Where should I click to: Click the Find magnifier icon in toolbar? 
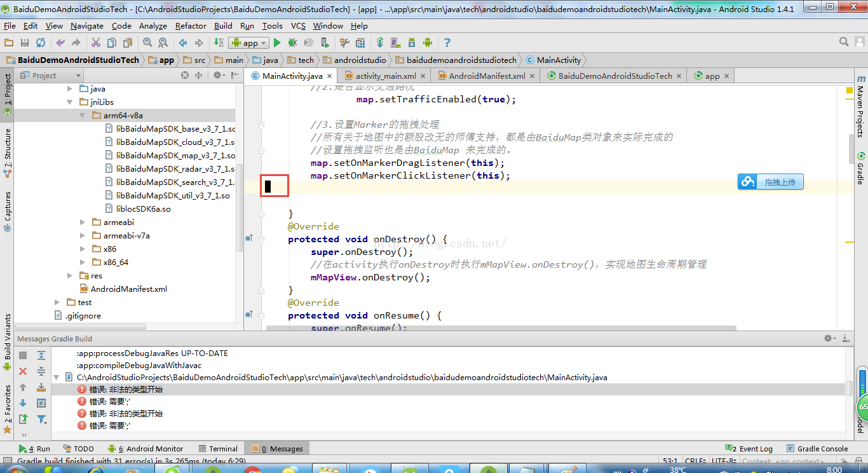[x=147, y=43]
